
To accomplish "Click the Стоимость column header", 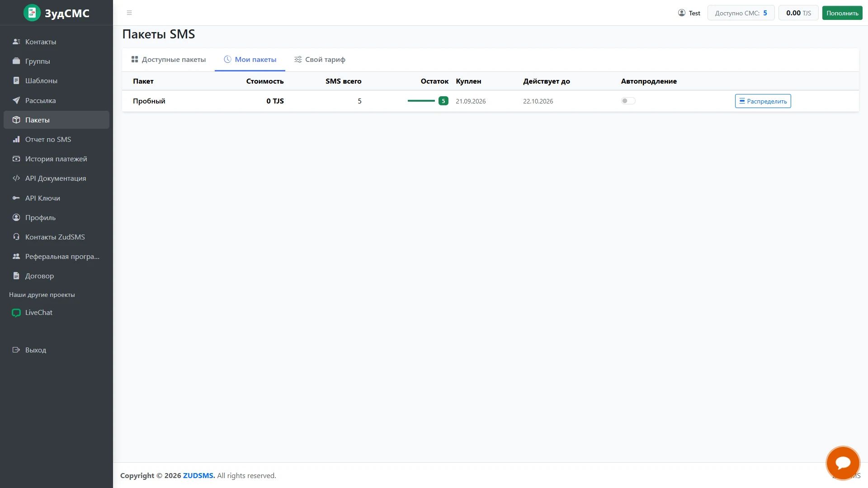I will (x=265, y=81).
